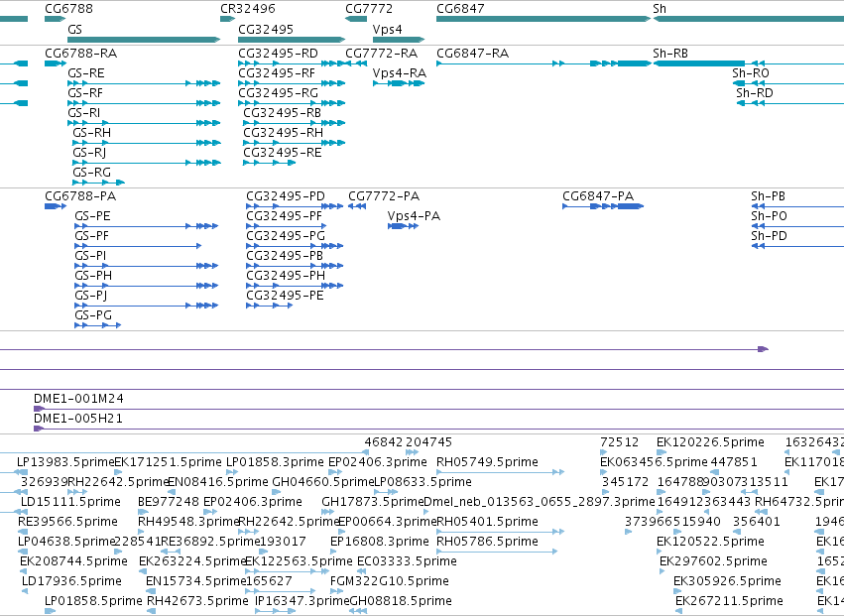Click the RH05749.5prime EST label

487,462
